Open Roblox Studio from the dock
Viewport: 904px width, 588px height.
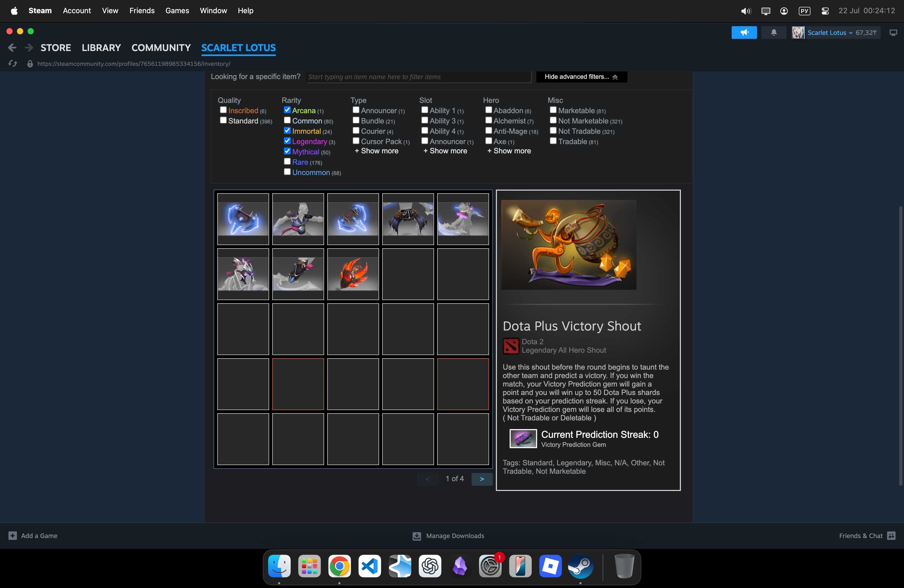click(x=550, y=566)
